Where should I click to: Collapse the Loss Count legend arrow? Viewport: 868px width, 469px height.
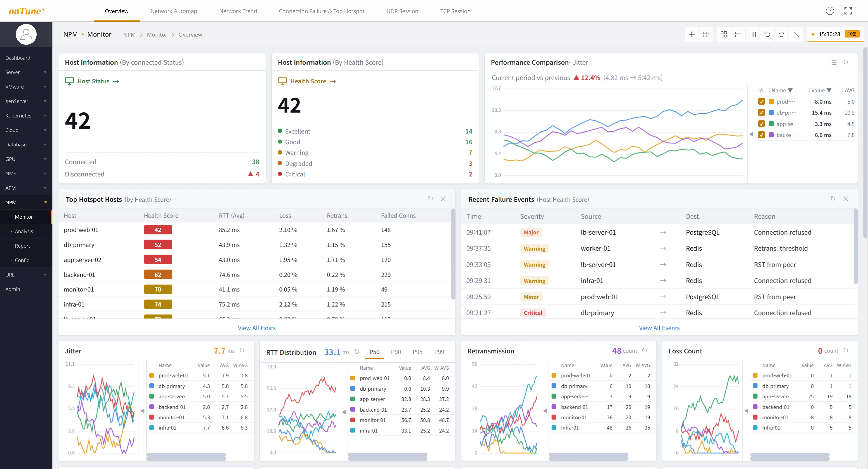[746, 411]
